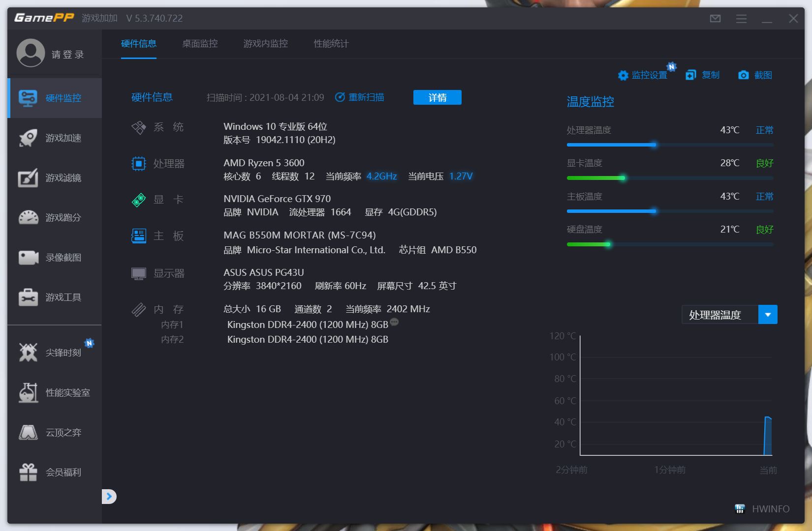Click the 温度监控 heading
Viewport: 812px width, 531px height.
pos(591,102)
